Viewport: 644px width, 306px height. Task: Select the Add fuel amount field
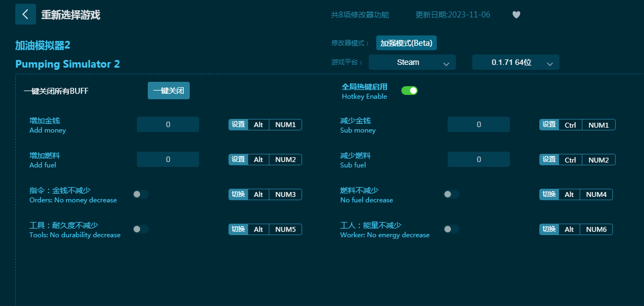(168, 159)
